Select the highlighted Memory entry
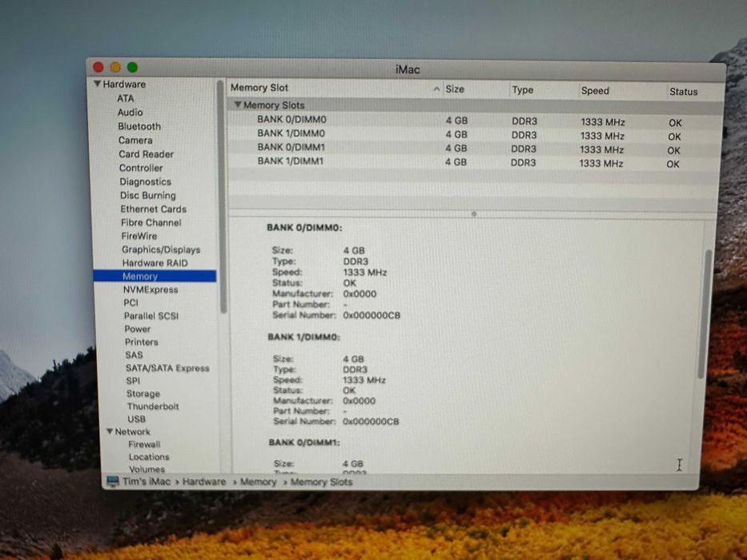 pos(155,276)
